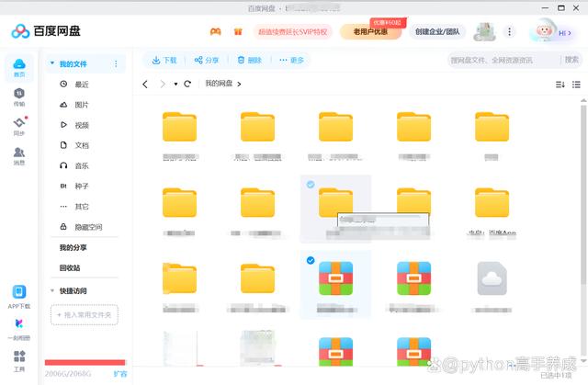Click the orange gift box icon
The width and height of the screenshot is (588, 385).
pyautogui.click(x=238, y=32)
